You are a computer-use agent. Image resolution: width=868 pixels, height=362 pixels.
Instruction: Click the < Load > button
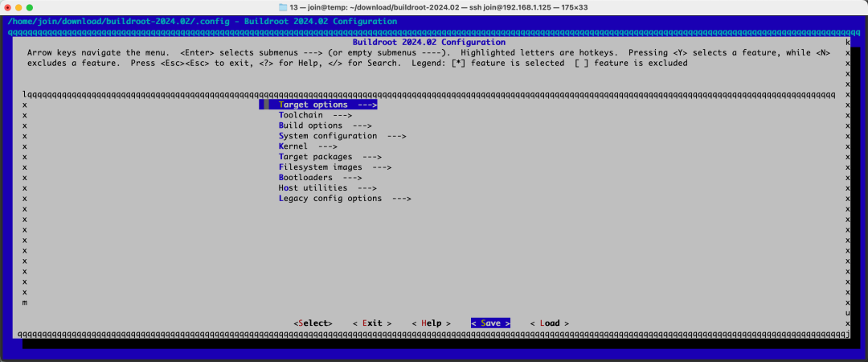click(550, 323)
